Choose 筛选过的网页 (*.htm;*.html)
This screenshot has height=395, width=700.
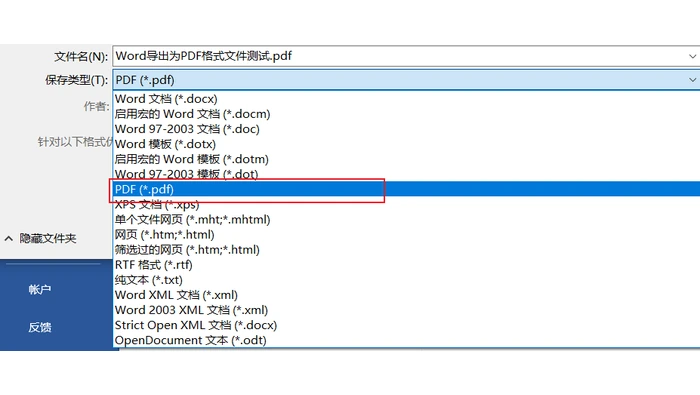pyautogui.click(x=406, y=250)
